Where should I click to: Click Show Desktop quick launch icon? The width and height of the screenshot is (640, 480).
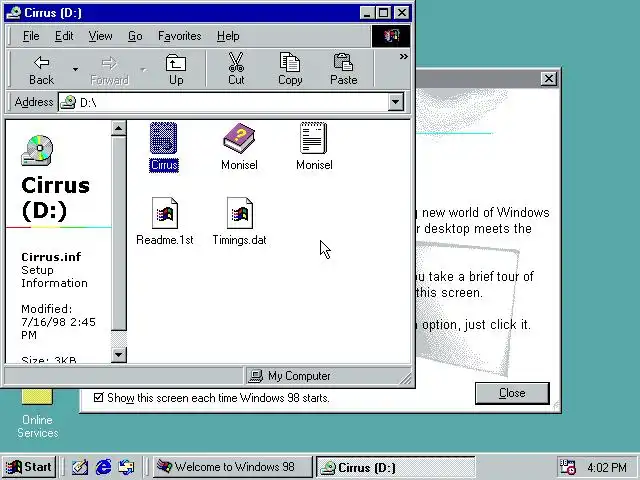[x=80, y=467]
